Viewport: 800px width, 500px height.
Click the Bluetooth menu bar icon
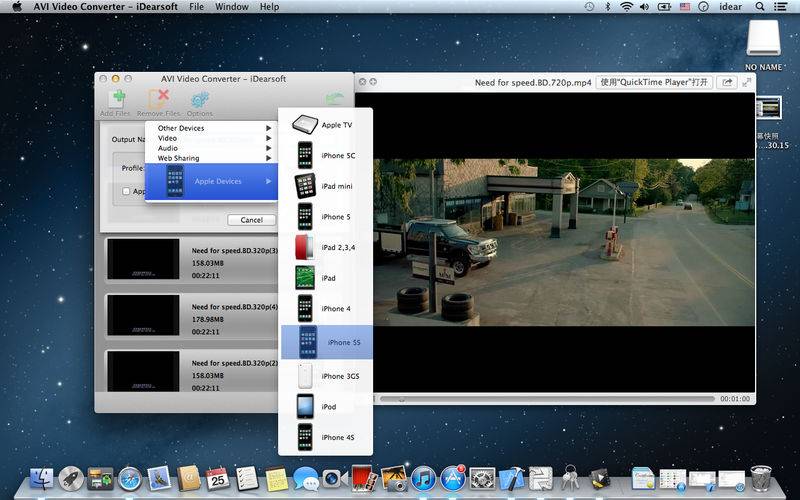tap(608, 7)
